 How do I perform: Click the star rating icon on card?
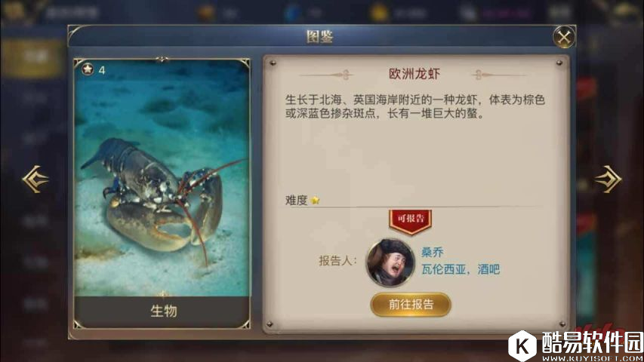(x=88, y=69)
